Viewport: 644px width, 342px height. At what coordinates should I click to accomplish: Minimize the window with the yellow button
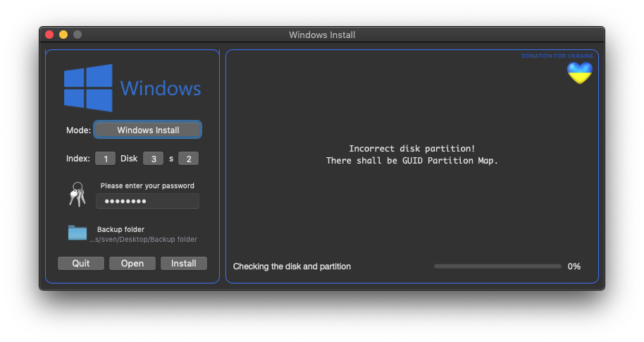[x=63, y=35]
